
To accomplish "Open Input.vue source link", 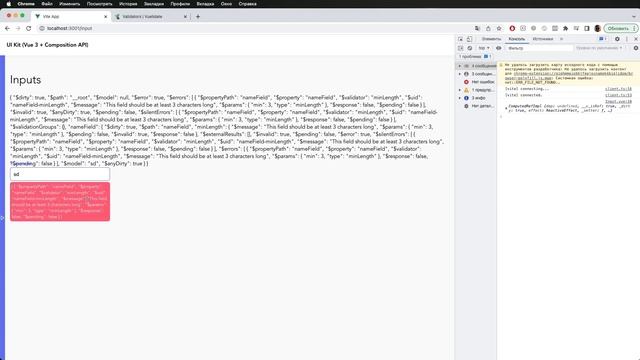I will click(618, 101).
